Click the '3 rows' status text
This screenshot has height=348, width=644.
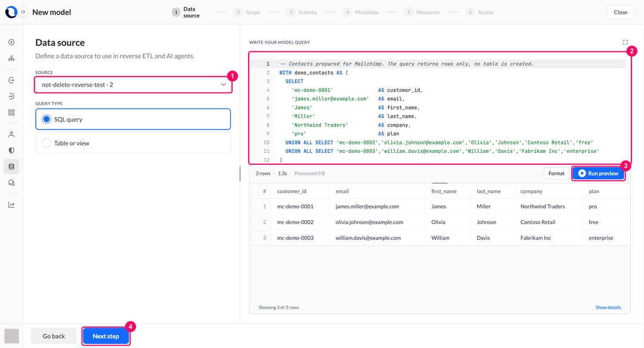(263, 174)
